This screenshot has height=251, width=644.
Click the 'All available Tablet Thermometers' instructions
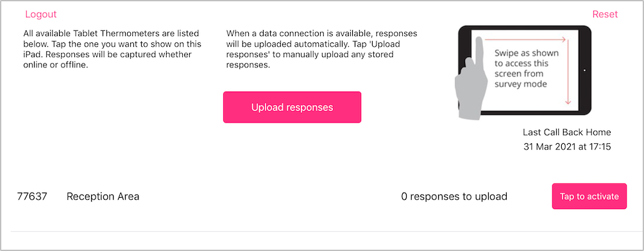click(112, 49)
